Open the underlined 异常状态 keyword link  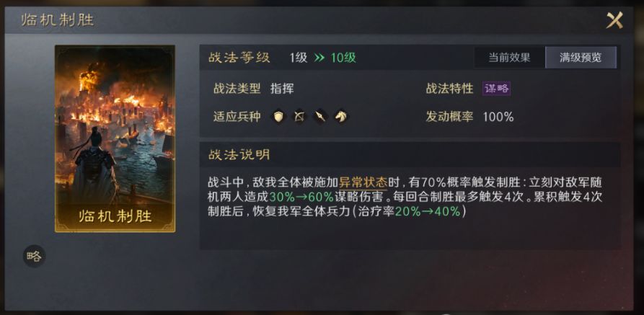tap(363, 183)
